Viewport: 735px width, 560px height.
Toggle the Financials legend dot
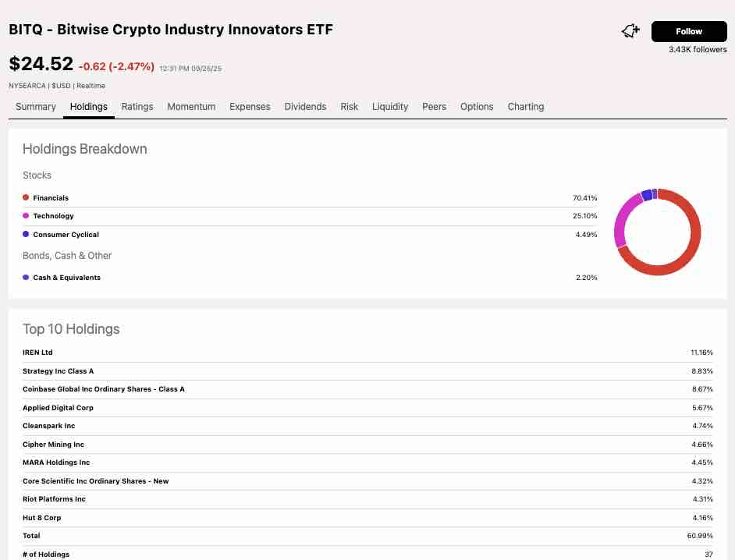point(24,197)
